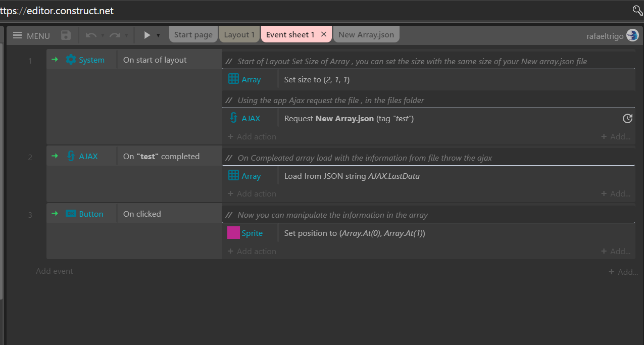Click the redo arrow icon
Screen dimensions: 644x345
click(115, 35)
